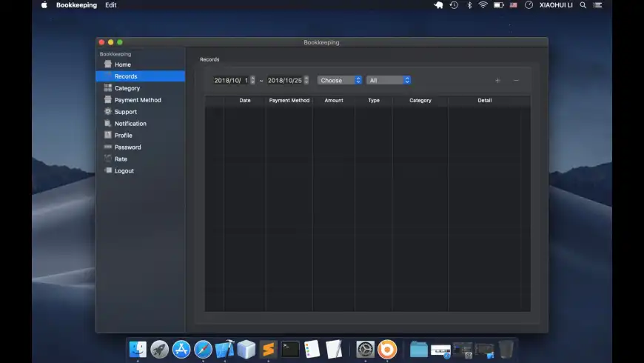Open the All filter dropdown
The height and width of the screenshot is (363, 644).
pos(389,80)
